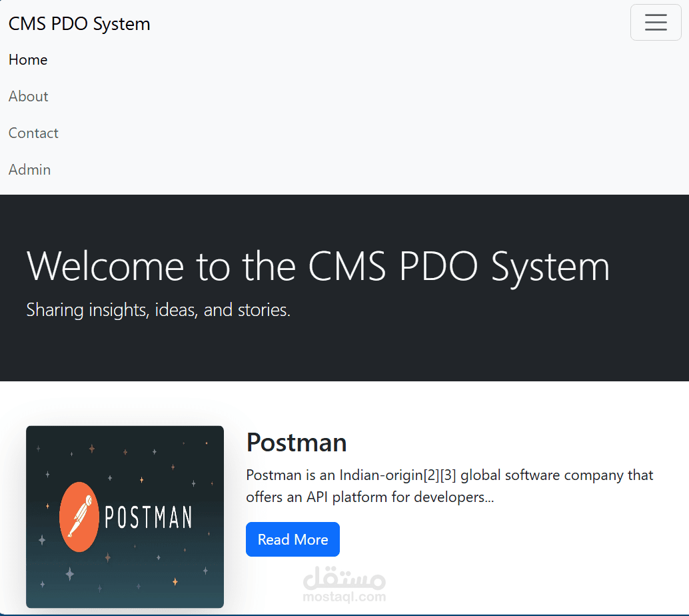
Task: Click the orange Postman rocket logo
Action: 79,516
